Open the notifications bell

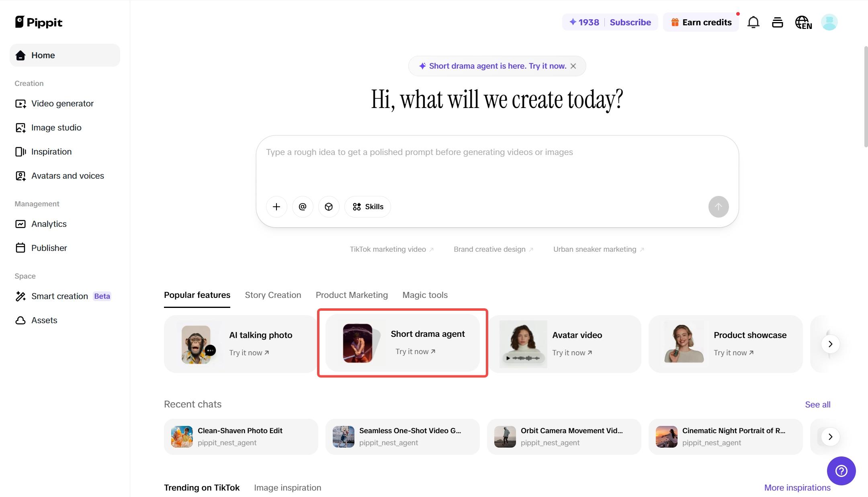click(753, 22)
